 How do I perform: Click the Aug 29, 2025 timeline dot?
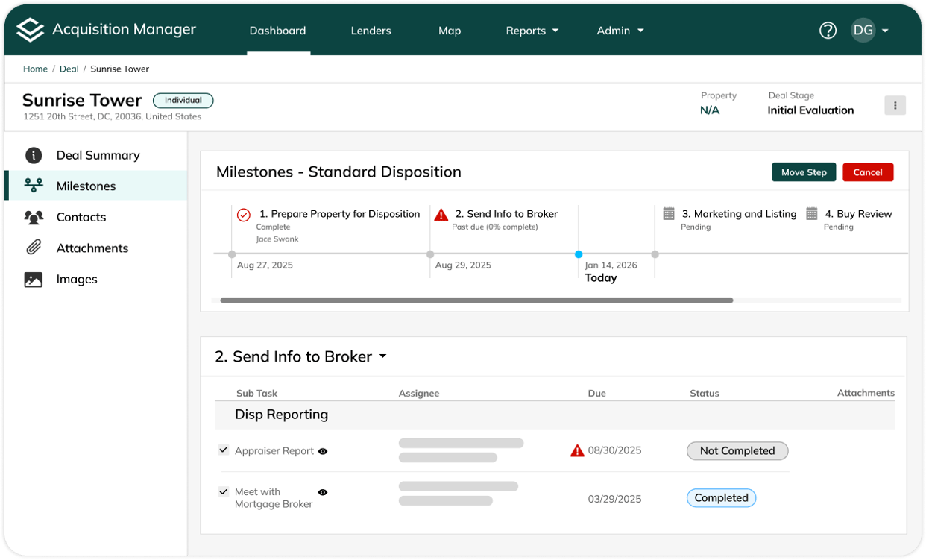coord(430,254)
